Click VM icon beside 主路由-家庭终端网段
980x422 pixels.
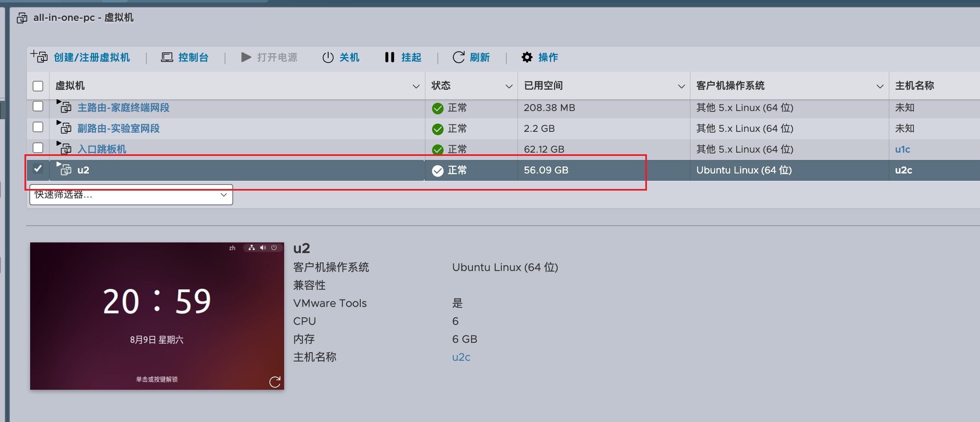(x=64, y=107)
